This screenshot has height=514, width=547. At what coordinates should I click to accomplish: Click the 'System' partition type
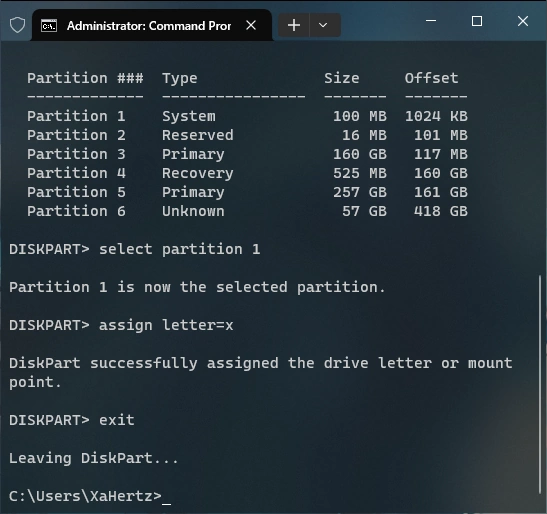click(189, 117)
